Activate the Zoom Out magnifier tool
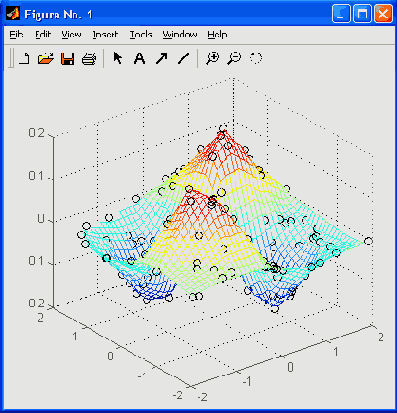 [234, 58]
